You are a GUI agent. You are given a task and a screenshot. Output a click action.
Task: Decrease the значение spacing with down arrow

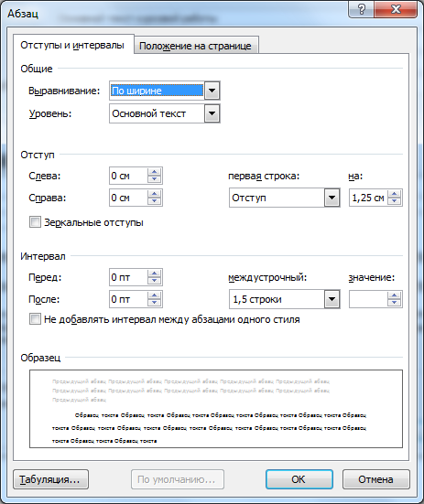(x=395, y=303)
